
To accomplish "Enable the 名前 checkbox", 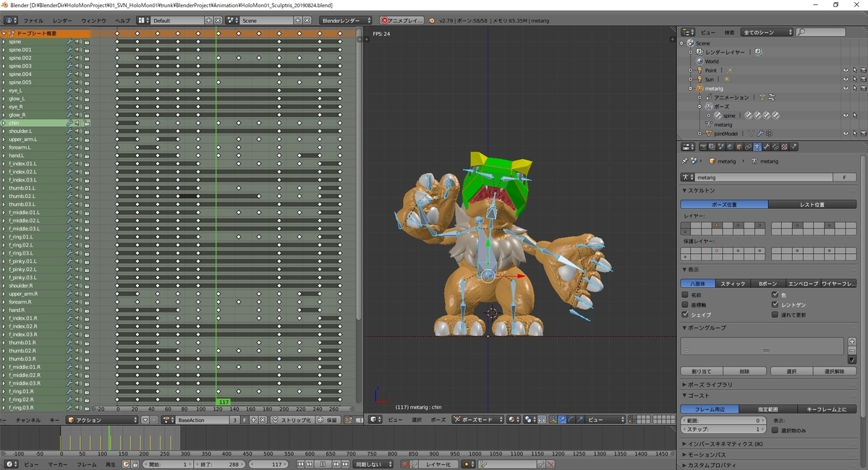I will 685,295.
